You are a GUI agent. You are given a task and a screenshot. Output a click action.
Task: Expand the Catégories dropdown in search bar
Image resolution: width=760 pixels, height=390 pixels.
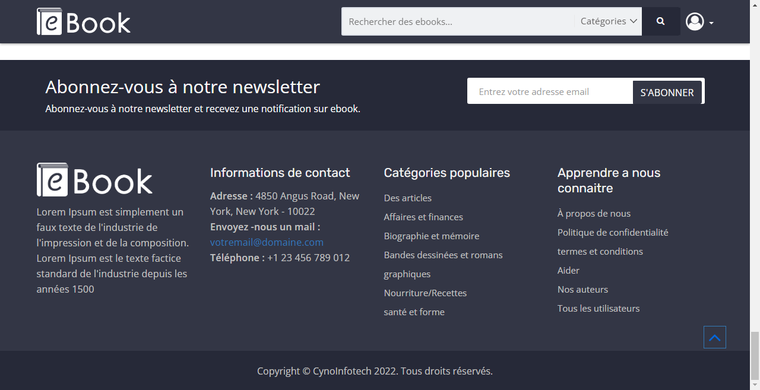click(x=608, y=21)
